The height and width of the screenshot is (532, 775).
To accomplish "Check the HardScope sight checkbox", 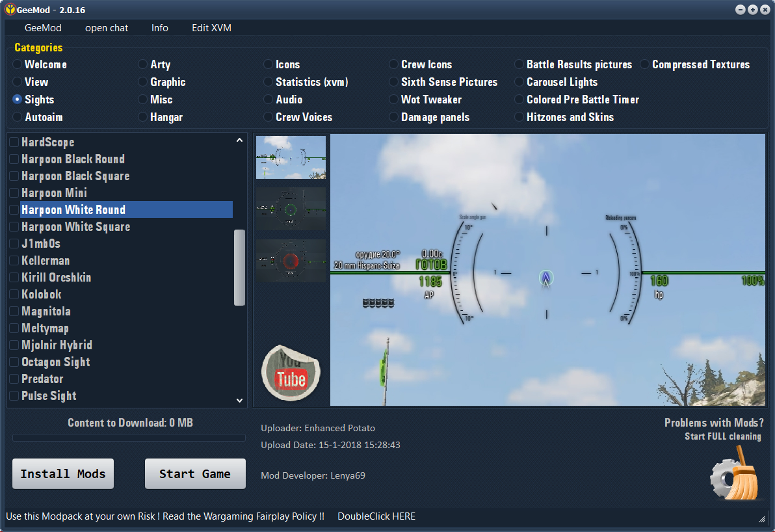I will [14, 142].
